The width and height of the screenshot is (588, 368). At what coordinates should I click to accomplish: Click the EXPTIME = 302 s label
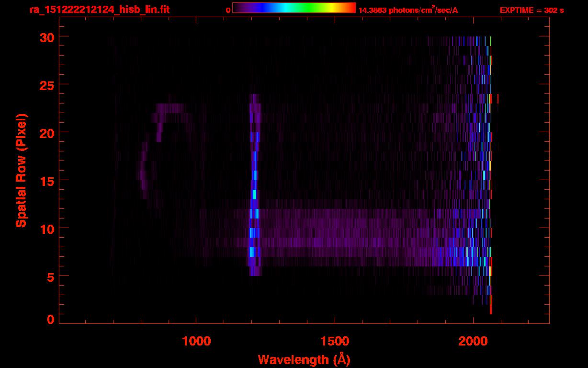531,10
